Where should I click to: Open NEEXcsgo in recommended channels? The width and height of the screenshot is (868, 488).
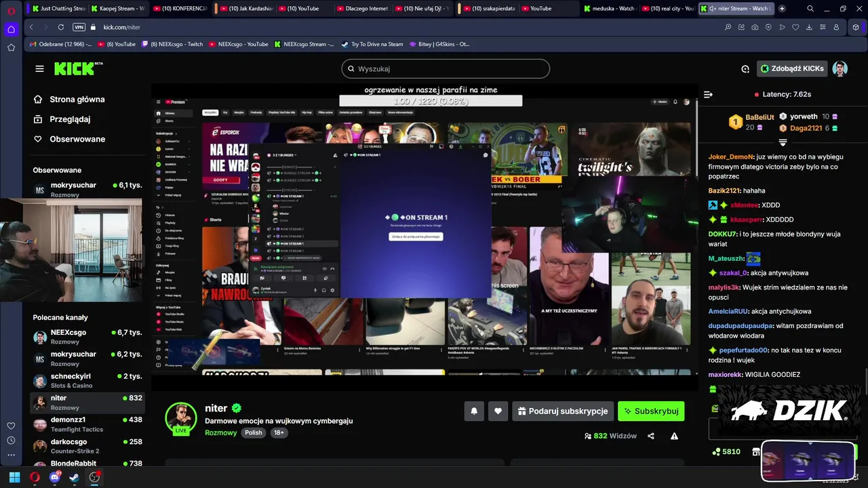(87, 336)
